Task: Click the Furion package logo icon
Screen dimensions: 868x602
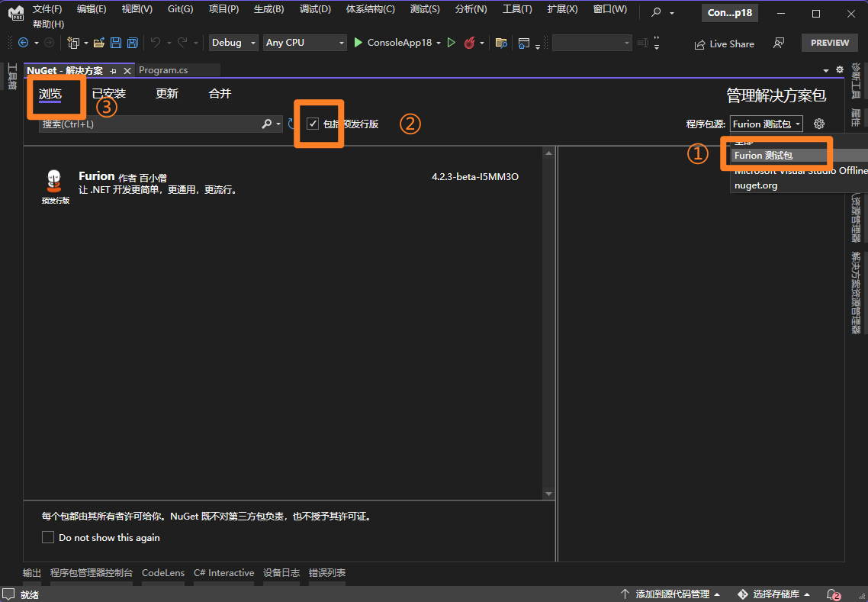Action: (54, 180)
